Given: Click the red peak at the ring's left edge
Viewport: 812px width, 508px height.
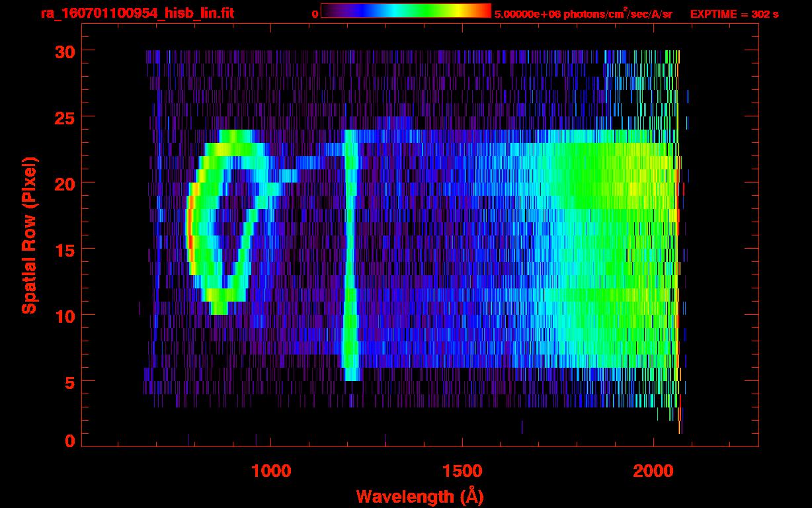Looking at the screenshot, I should point(191,228).
